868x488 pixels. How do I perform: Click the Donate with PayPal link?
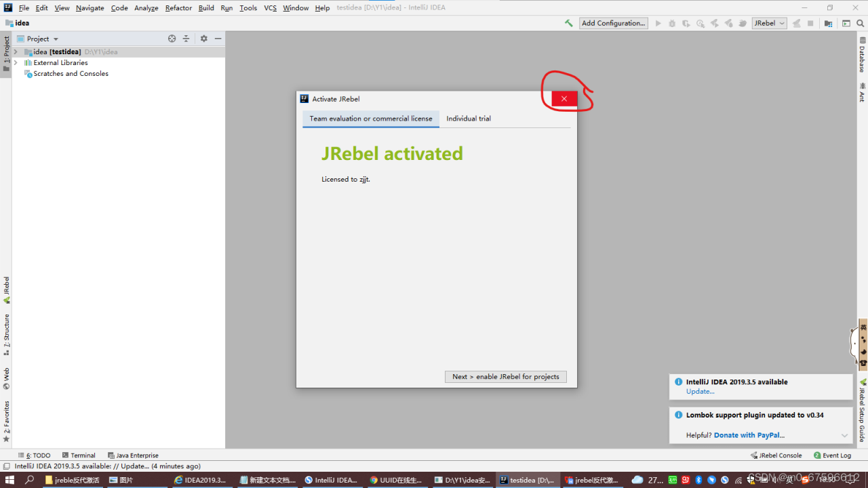(x=749, y=435)
